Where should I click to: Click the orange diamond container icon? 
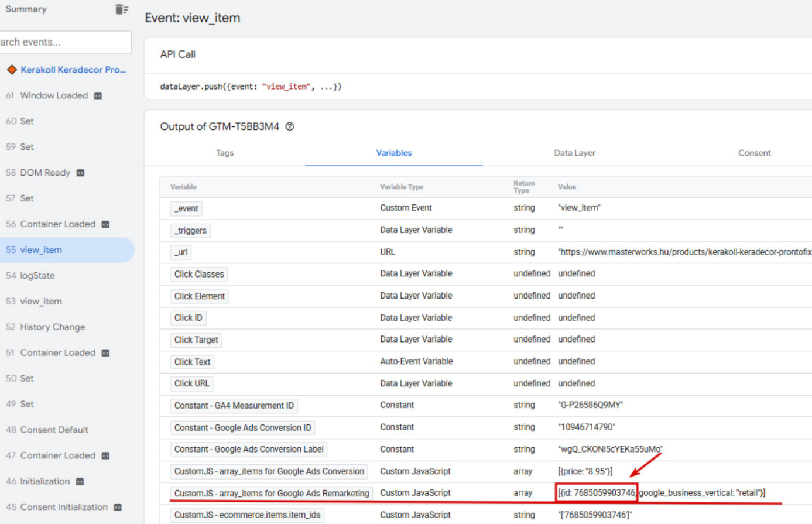pyautogui.click(x=11, y=70)
